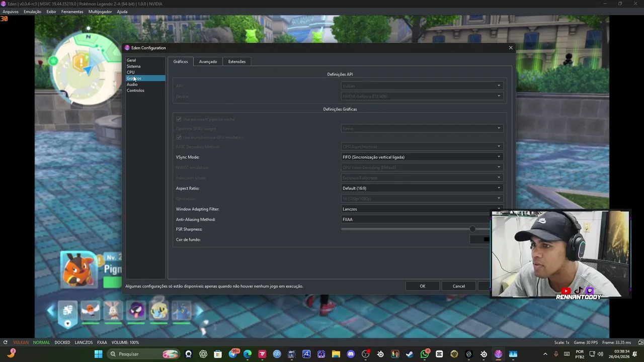Click the microphone tray icon
644x362 pixels.
[x=556, y=354]
